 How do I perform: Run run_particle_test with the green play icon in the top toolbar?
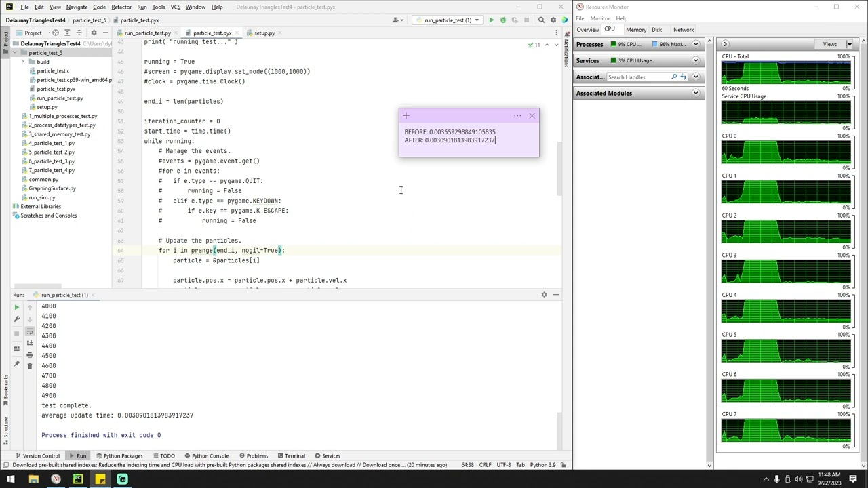click(x=491, y=20)
